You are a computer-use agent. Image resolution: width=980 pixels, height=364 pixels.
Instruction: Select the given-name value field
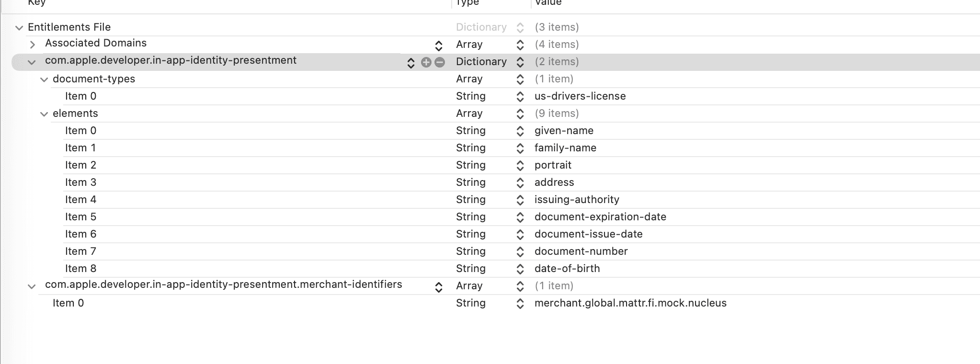point(564,131)
